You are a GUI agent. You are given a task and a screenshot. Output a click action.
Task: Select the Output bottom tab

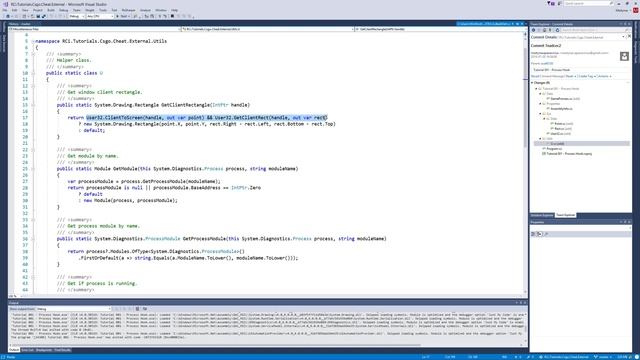point(14,350)
